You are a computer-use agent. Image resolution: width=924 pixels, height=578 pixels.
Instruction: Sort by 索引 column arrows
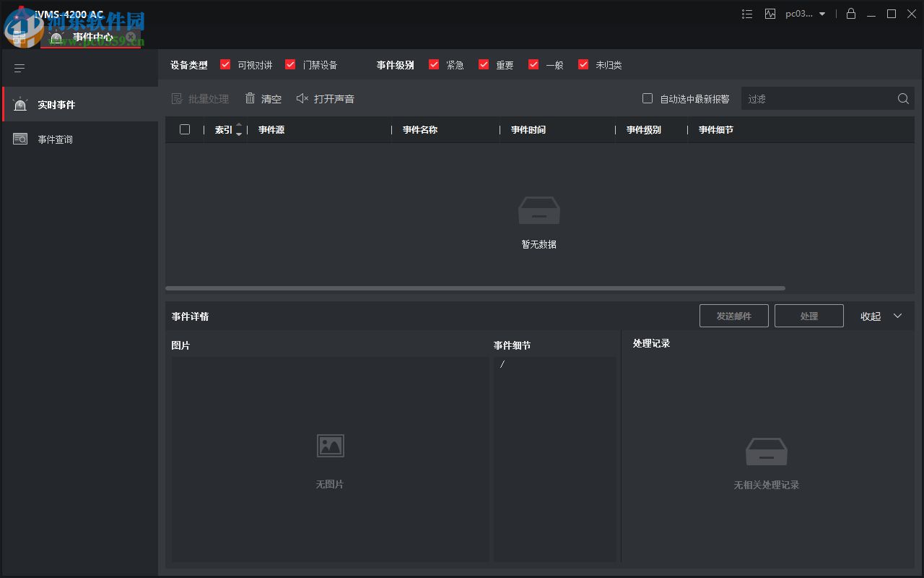point(239,130)
